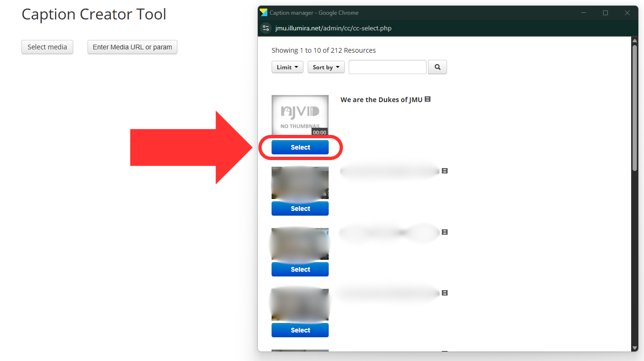This screenshot has height=361, width=644.
Task: Click Enter Media URL or param button
Action: click(x=132, y=47)
